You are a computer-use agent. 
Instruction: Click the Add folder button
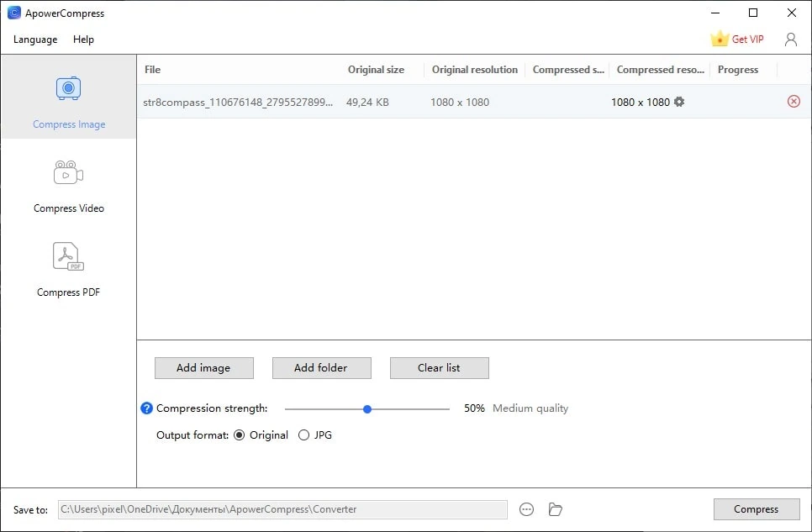(x=322, y=368)
